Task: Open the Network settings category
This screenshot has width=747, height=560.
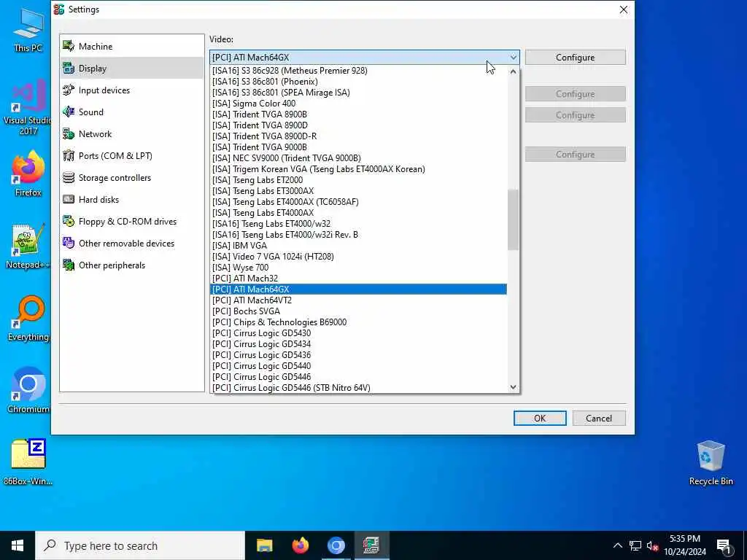Action: (x=132, y=134)
